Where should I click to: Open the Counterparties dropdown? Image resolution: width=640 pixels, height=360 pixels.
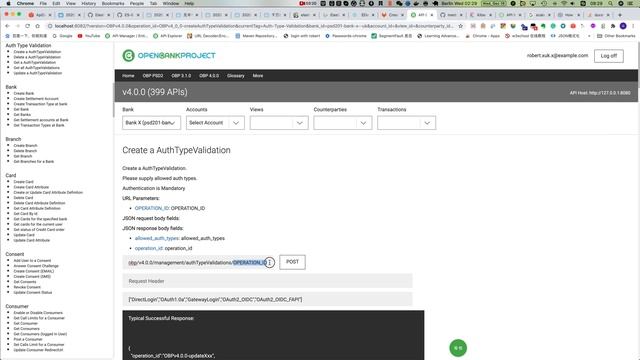(342, 123)
